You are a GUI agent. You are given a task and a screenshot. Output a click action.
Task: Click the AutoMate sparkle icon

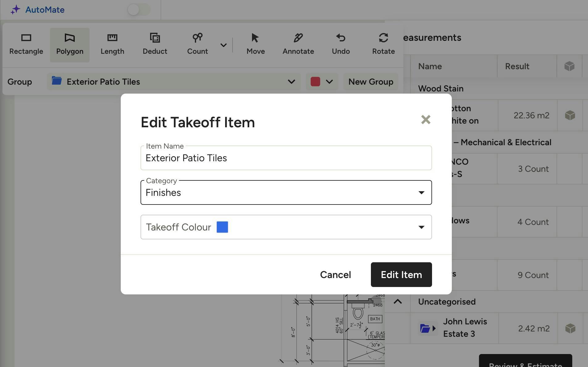(x=15, y=10)
